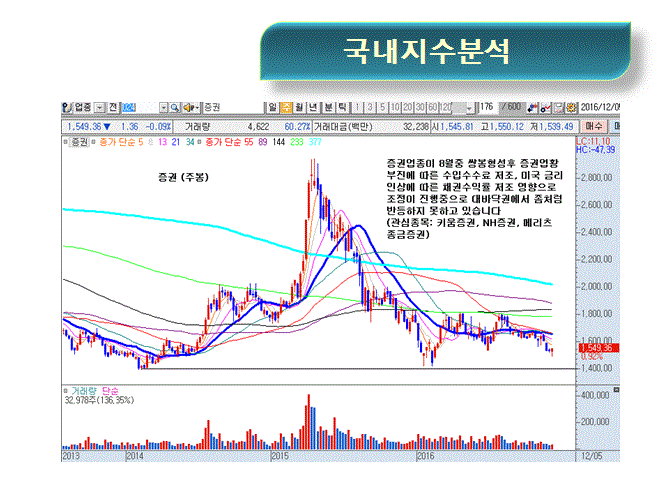Click the square marker before 종가 단순 5

(x=93, y=142)
